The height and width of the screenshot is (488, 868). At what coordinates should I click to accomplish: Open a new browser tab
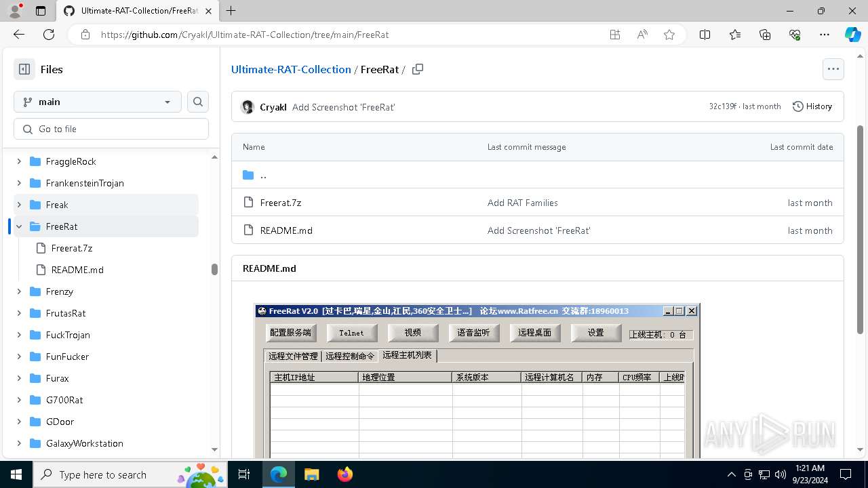tap(231, 11)
